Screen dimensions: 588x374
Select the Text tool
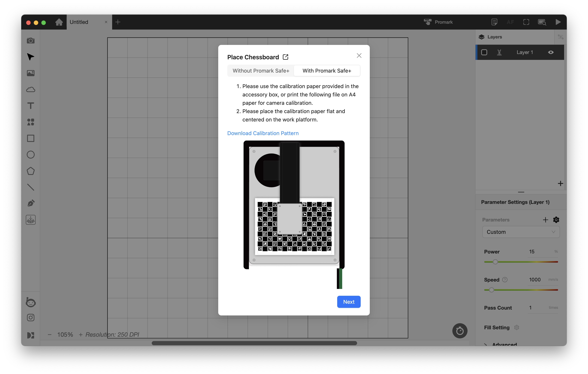30,106
